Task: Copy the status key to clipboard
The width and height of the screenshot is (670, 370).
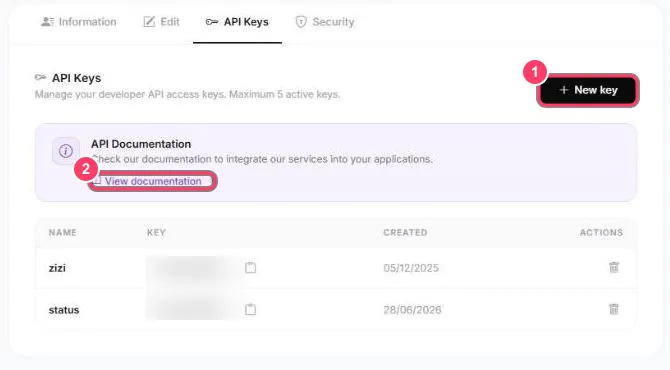Action: coord(250,309)
